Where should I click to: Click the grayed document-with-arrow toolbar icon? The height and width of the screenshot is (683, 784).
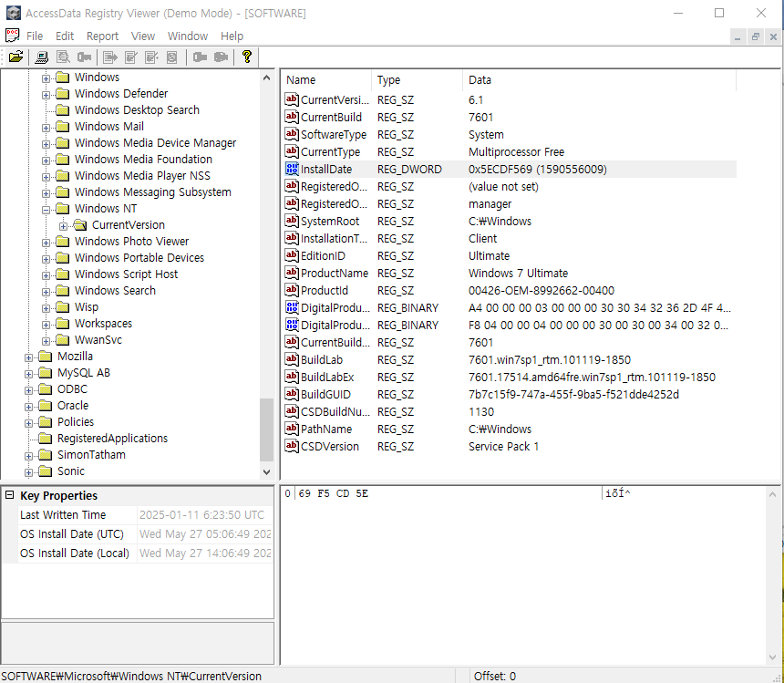pyautogui.click(x=109, y=57)
